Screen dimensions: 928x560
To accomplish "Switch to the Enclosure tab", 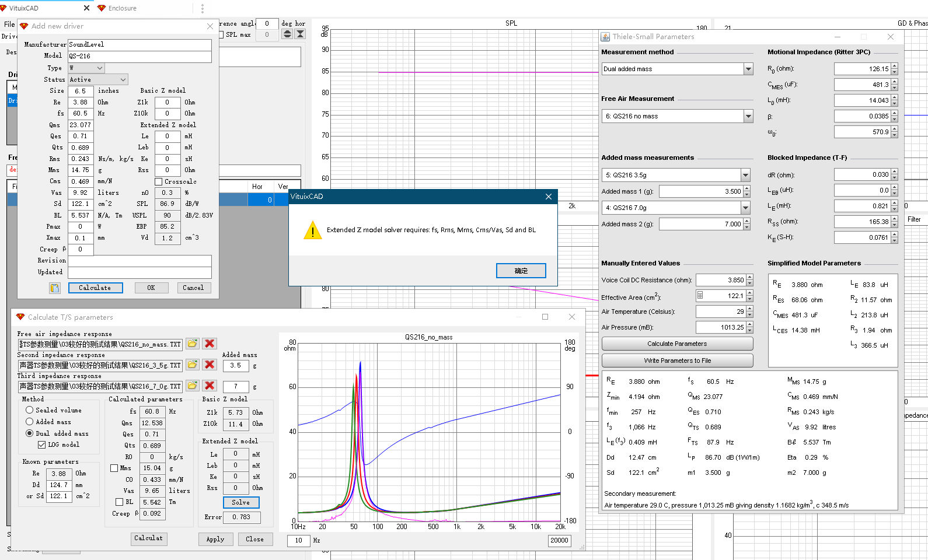I will (x=122, y=8).
